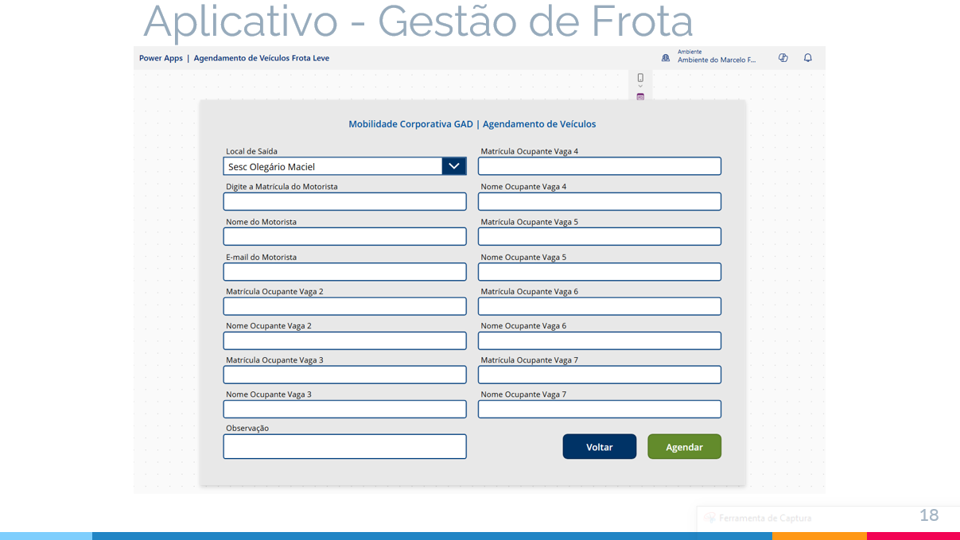The image size is (960, 540).
Task: Click the Matrícula Ocupante Vaga 2 input
Action: click(344, 306)
